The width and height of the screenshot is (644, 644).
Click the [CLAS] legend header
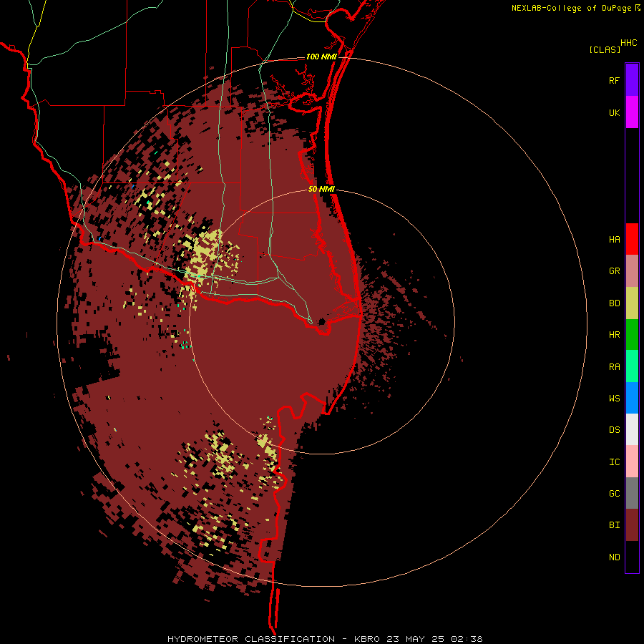(x=605, y=49)
